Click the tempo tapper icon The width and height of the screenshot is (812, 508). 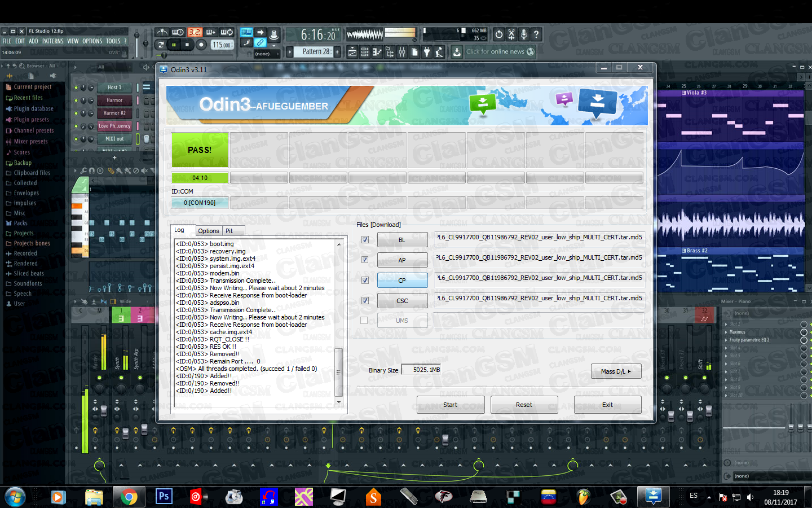click(x=439, y=52)
